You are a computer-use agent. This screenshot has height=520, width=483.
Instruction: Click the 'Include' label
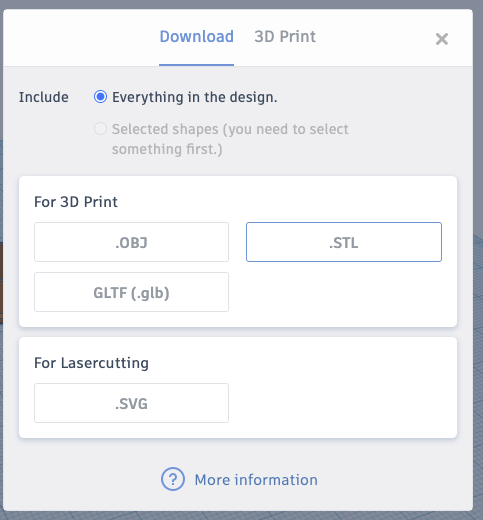(x=44, y=97)
